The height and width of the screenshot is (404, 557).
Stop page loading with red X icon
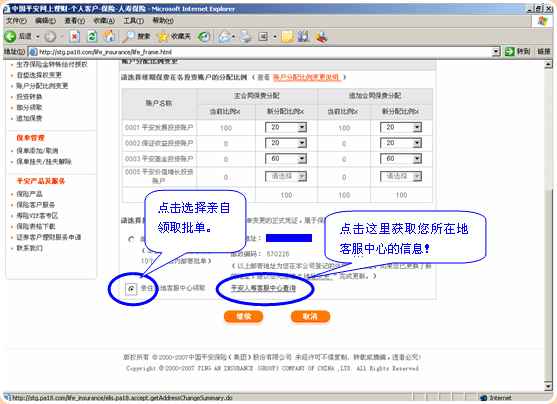click(75, 36)
